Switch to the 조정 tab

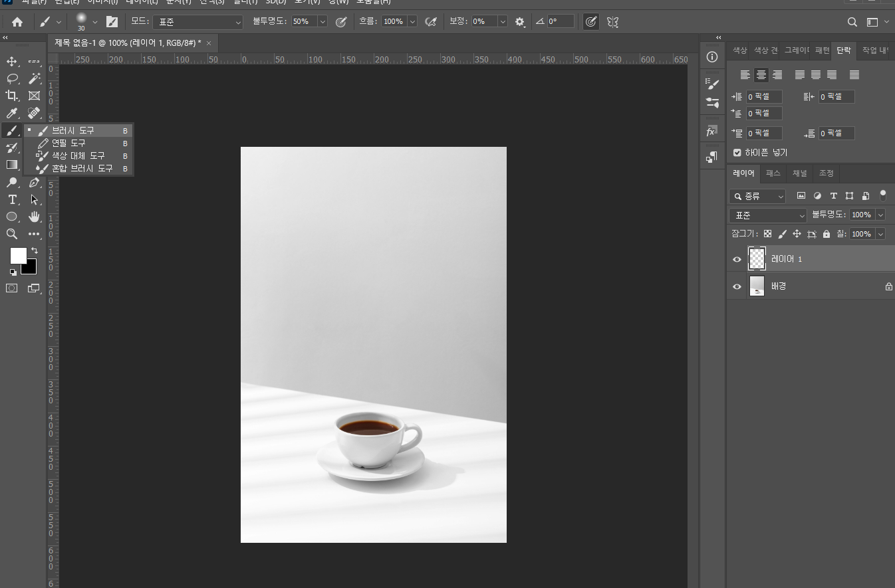click(x=826, y=173)
